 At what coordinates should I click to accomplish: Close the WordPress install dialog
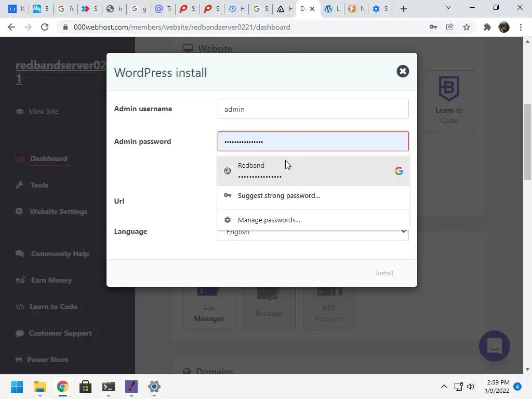coord(403,71)
